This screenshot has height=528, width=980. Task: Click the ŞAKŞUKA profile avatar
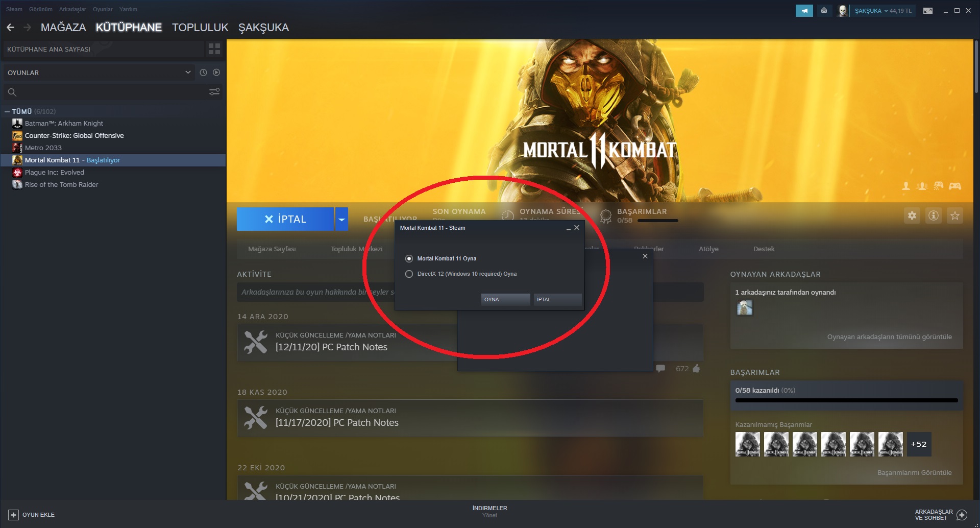pos(843,10)
